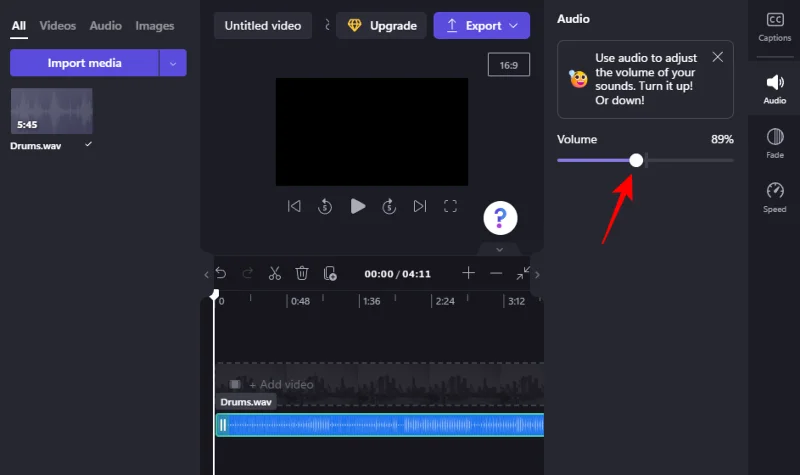Image resolution: width=800 pixels, height=475 pixels.
Task: Skip to the end of the video
Action: 420,206
